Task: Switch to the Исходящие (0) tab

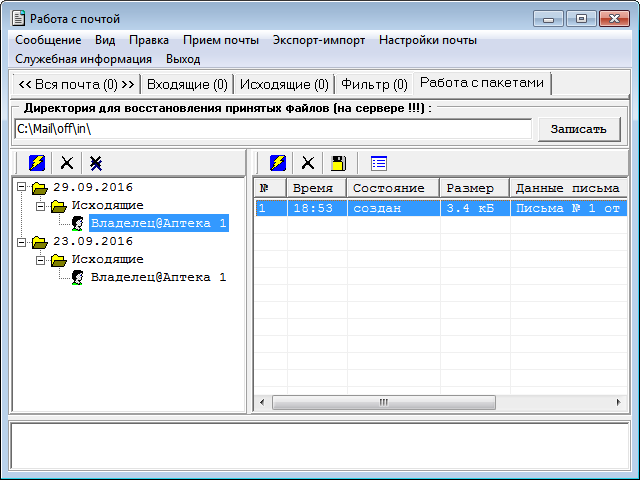Action: (284, 84)
